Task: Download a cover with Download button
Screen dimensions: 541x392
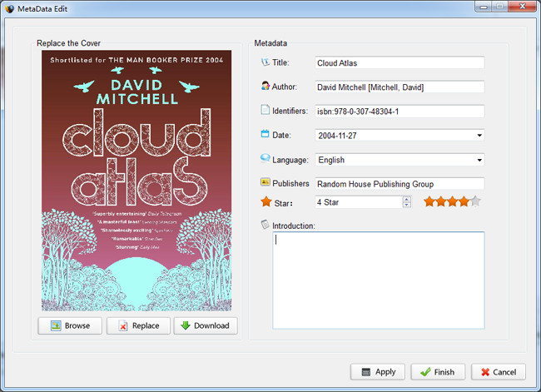Action: click(206, 325)
